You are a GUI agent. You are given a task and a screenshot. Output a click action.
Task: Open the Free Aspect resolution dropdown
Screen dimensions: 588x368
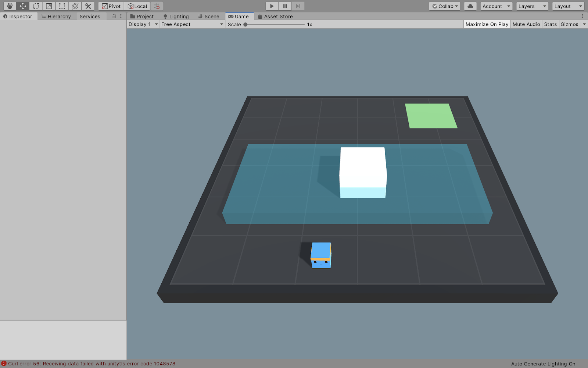coord(192,24)
